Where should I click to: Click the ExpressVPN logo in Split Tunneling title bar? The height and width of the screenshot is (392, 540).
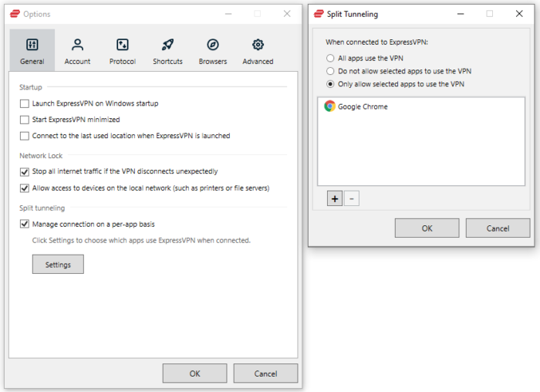coord(319,14)
